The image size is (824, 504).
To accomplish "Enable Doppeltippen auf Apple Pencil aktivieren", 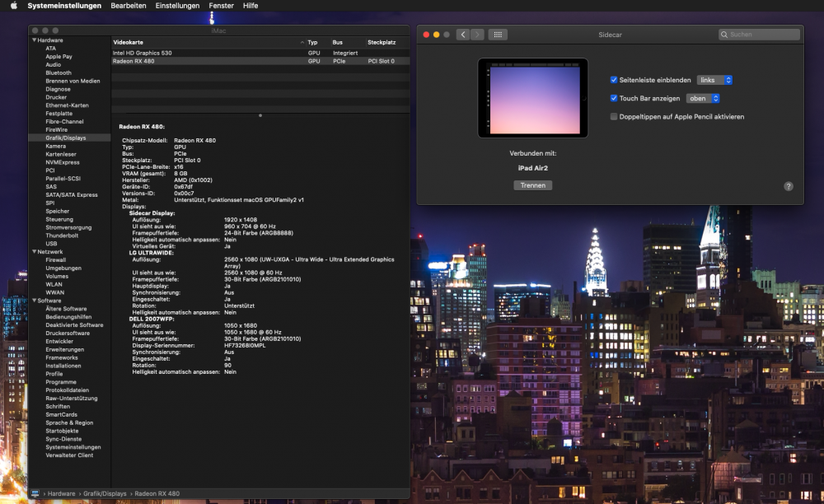I will pos(613,117).
